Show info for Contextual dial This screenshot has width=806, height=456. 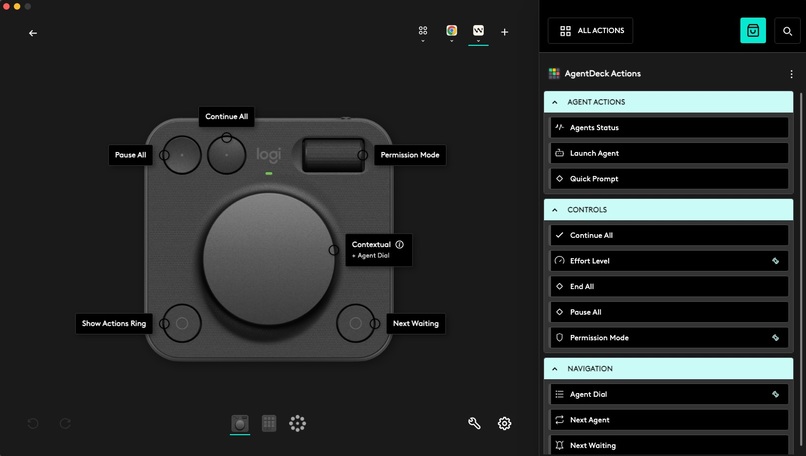click(399, 245)
